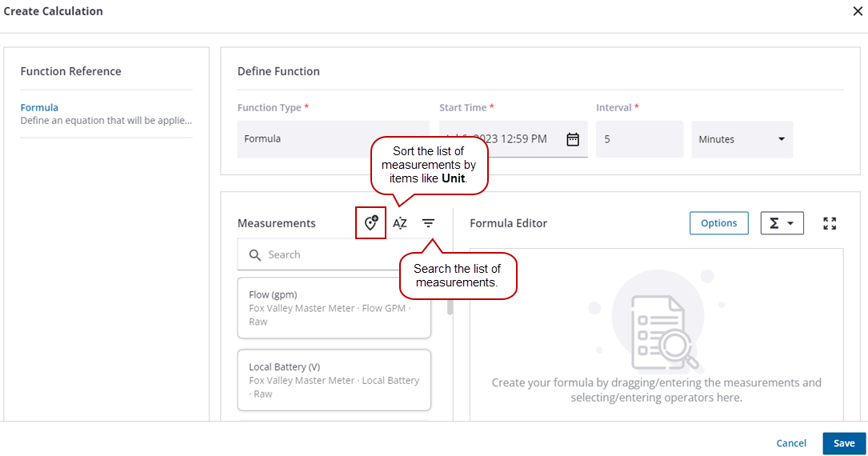
Task: Select the Local Battery (V) measurement card
Action: coord(334,380)
